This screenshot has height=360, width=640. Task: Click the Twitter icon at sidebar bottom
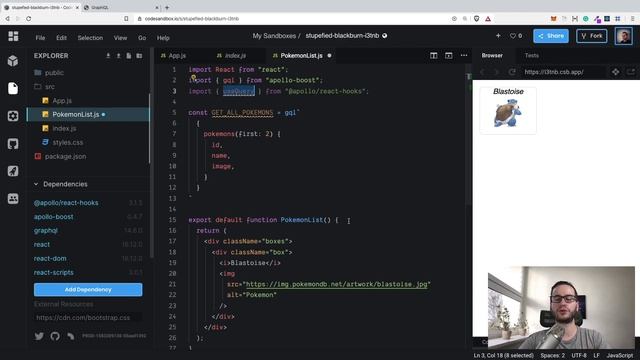click(x=39, y=336)
